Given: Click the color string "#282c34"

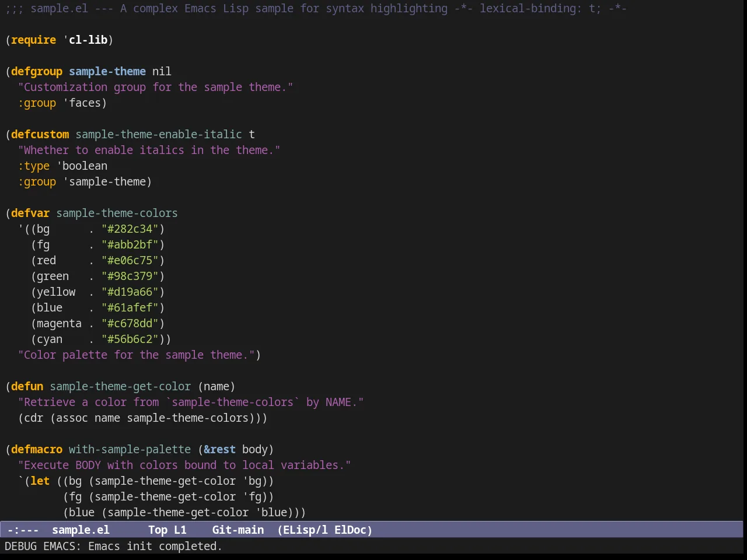Looking at the screenshot, I should point(130,229).
